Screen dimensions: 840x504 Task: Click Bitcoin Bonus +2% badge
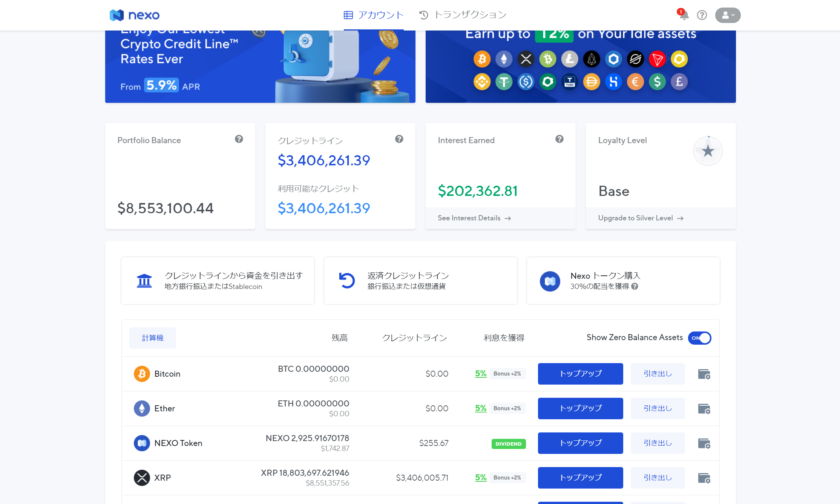pyautogui.click(x=507, y=374)
